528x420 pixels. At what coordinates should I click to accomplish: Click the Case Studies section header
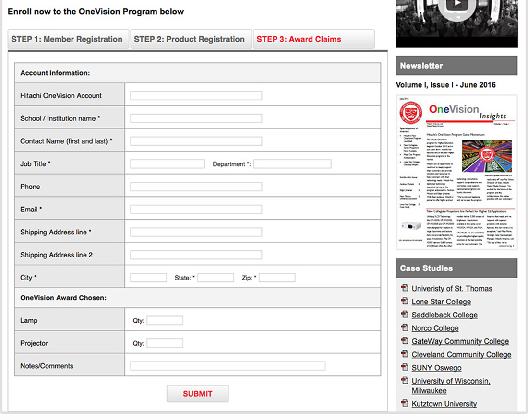tap(456, 268)
